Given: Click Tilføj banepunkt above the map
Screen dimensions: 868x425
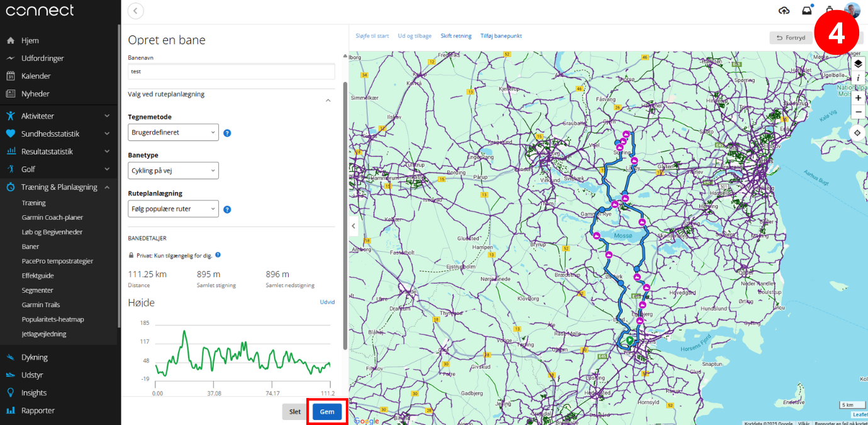Looking at the screenshot, I should (501, 36).
